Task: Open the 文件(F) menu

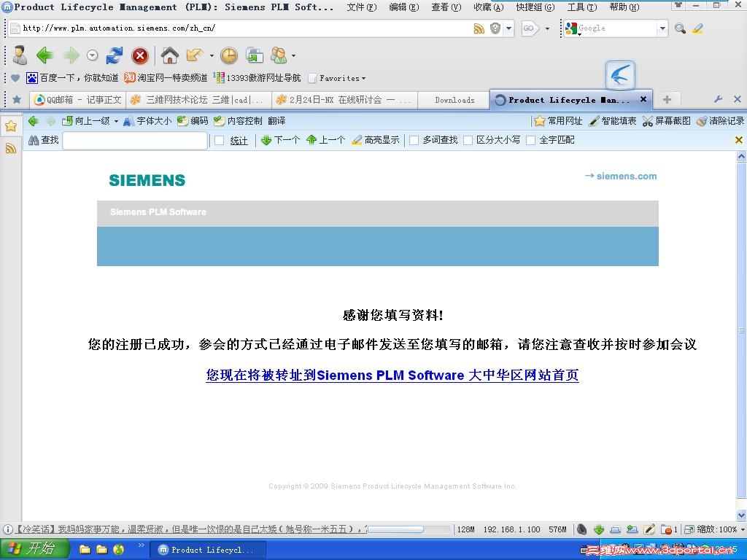Action: [x=362, y=7]
